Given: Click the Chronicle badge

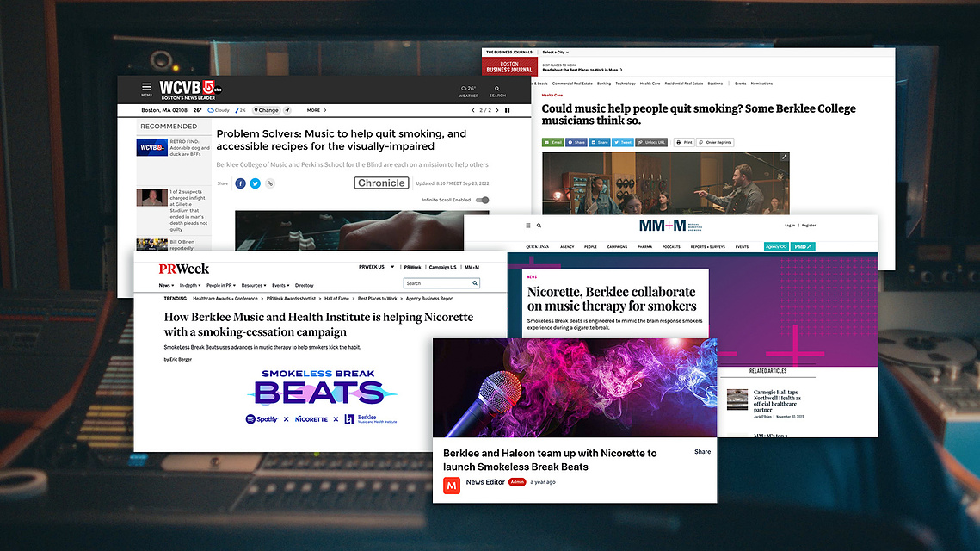Looking at the screenshot, I should [x=381, y=183].
